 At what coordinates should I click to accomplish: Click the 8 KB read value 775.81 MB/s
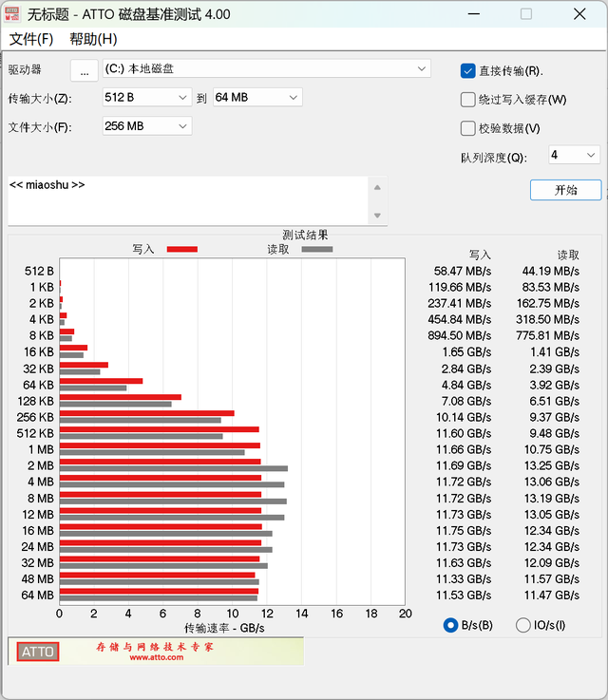tap(548, 335)
